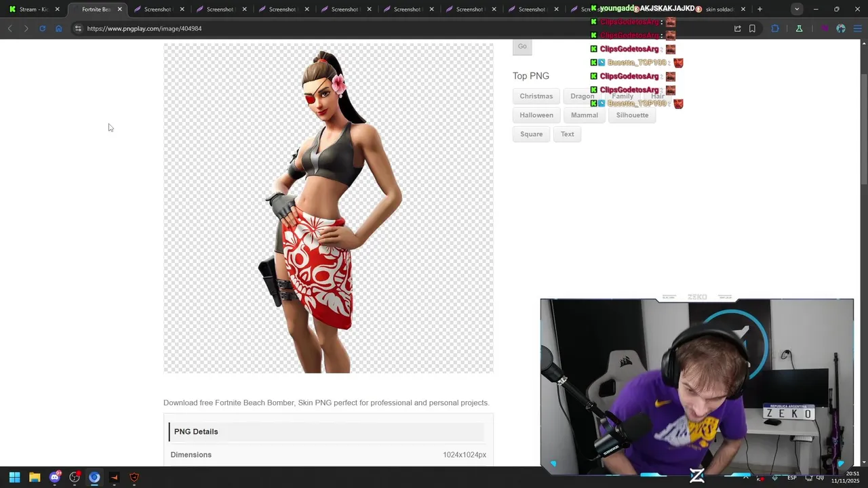Open the Family PNG tag

point(623,96)
